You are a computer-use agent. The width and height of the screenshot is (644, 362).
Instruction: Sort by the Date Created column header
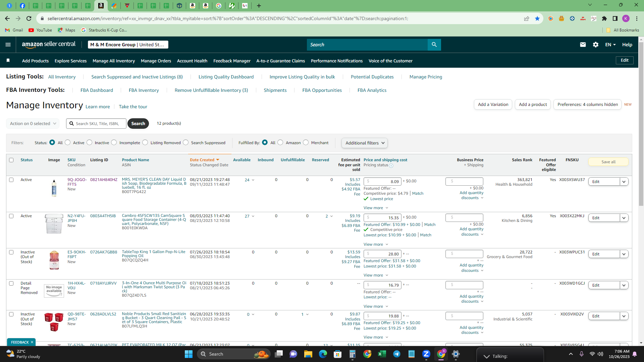[204, 160]
